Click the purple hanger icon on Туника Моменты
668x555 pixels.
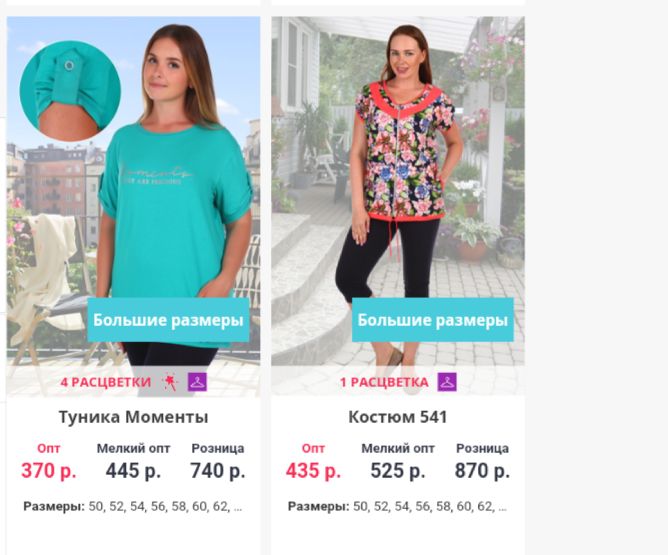[x=197, y=382]
